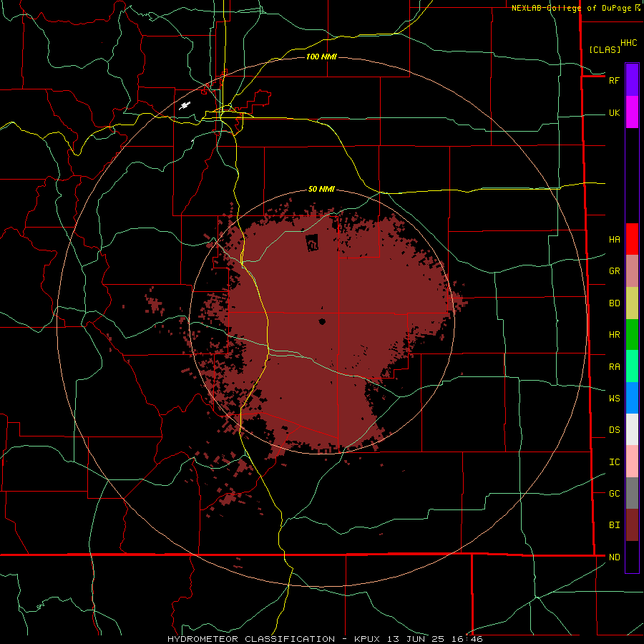Click the white airplane-shaped marker near Denver
Image resolution: width=644 pixels, height=644 pixels.
185,106
